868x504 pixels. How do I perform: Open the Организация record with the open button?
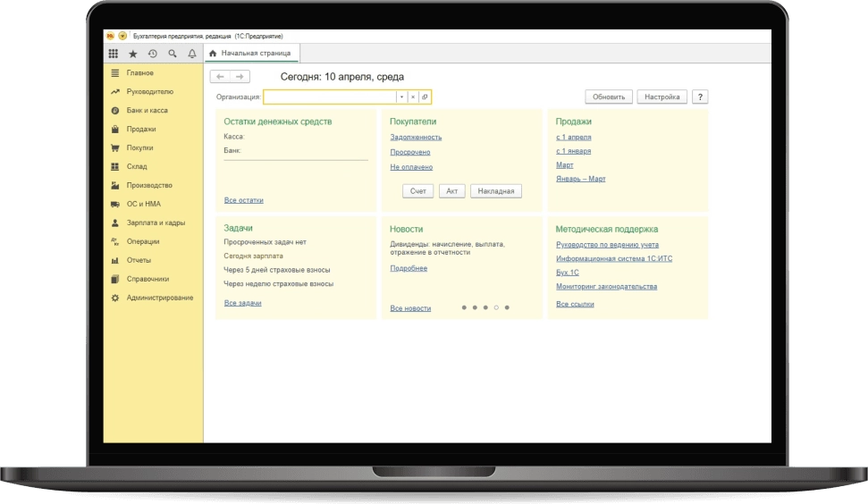425,97
